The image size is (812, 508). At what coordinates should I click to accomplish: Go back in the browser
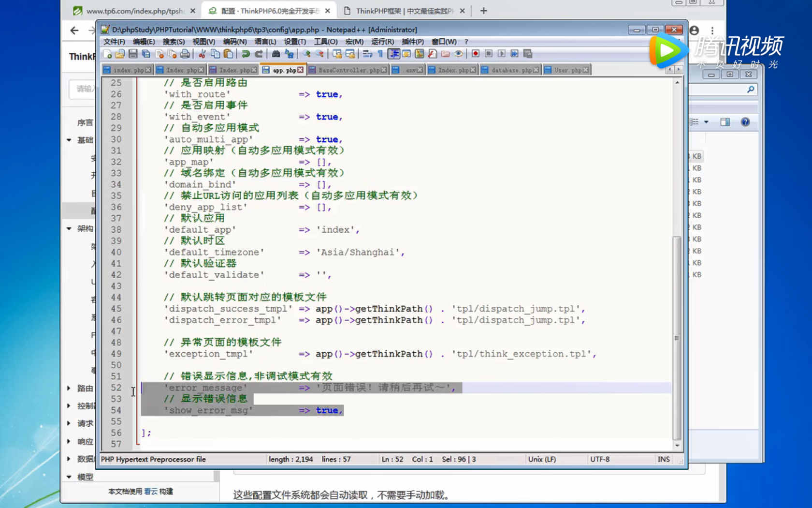point(74,30)
